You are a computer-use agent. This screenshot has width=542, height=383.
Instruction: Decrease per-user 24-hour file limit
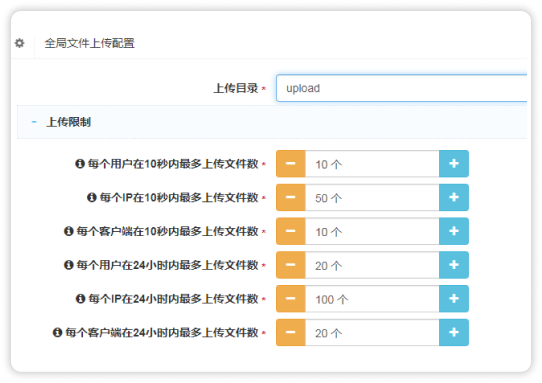click(291, 265)
